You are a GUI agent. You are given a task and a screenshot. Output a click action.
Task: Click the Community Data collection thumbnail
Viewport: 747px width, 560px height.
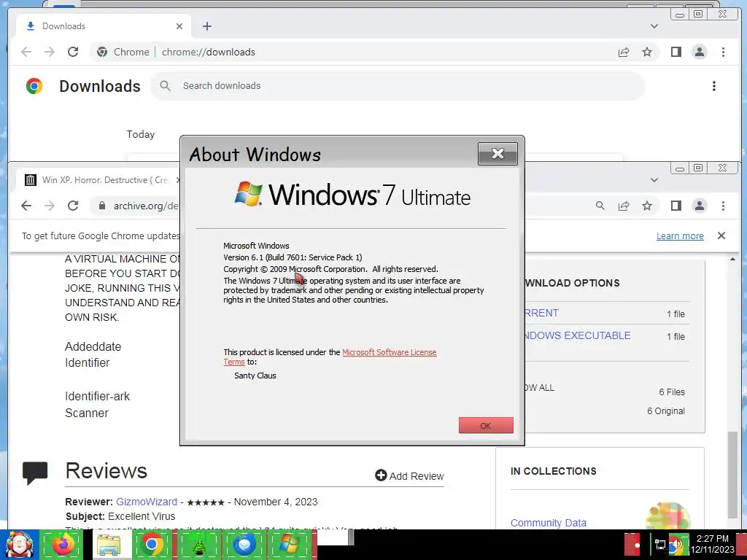pos(668,516)
